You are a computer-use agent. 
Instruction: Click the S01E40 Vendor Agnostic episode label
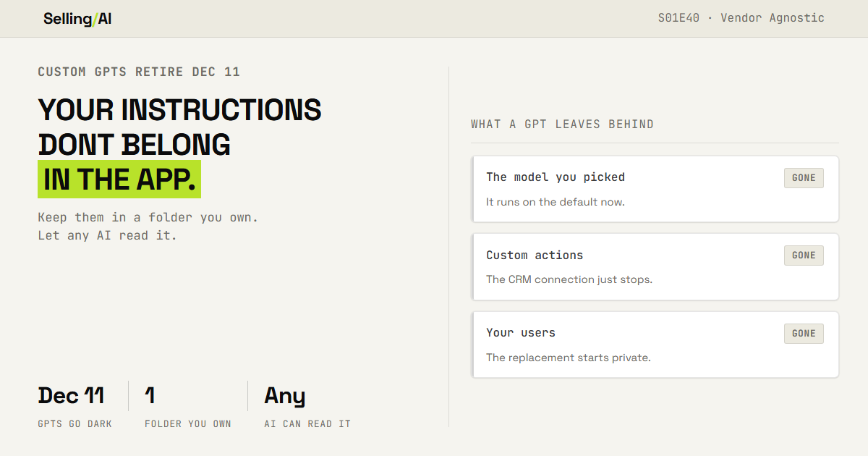click(x=741, y=18)
